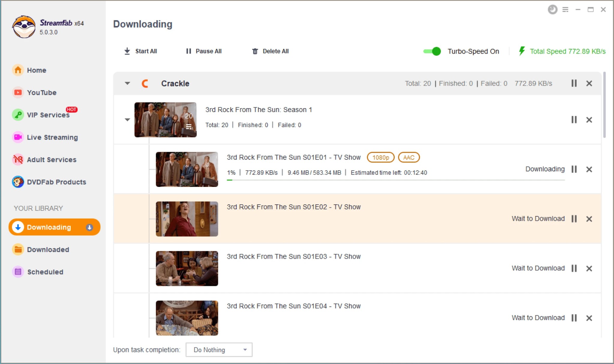614x364 pixels.
Task: Open the Home section
Action: (x=36, y=70)
